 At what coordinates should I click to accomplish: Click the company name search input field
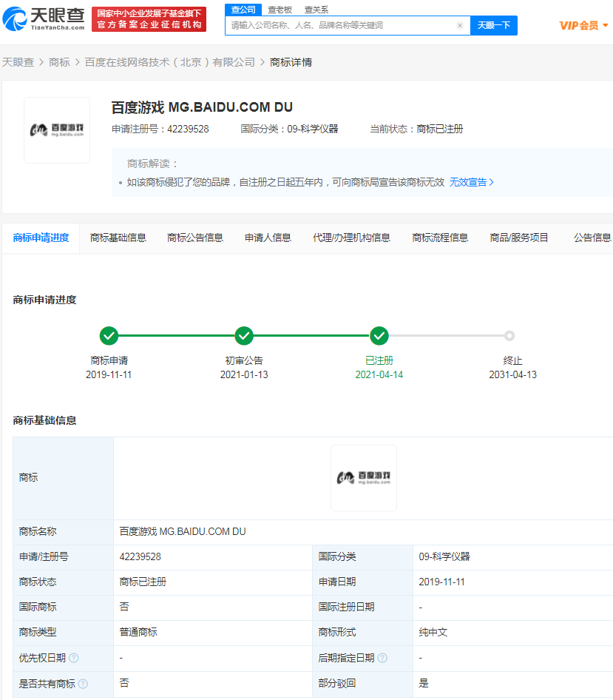coord(340,25)
